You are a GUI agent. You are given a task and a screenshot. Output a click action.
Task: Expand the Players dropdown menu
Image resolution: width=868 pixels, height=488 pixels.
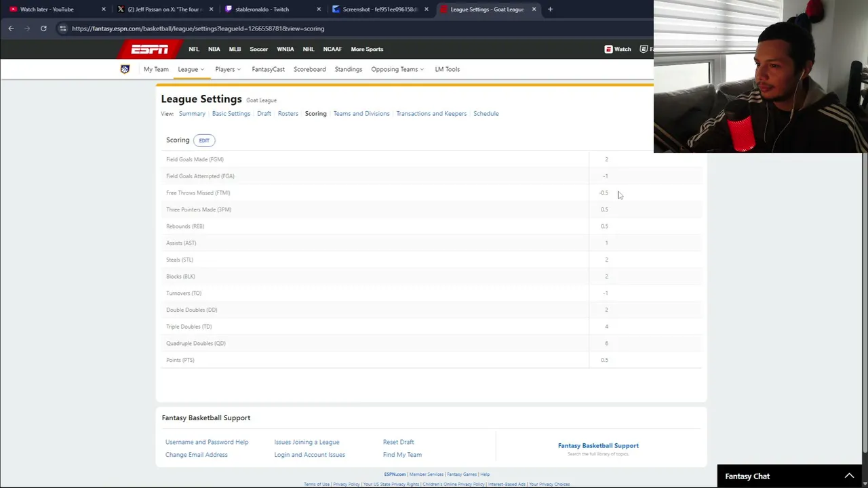coord(228,69)
